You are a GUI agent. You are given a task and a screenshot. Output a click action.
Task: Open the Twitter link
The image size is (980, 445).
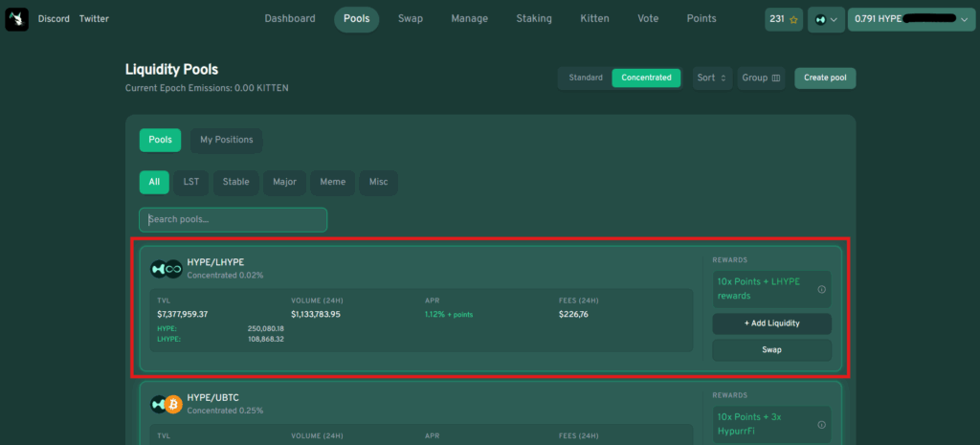pos(94,19)
